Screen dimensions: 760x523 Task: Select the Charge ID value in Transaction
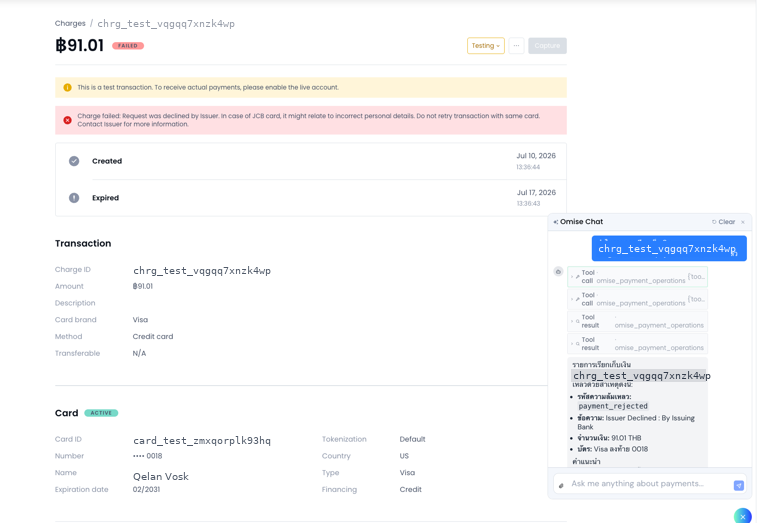pos(202,270)
